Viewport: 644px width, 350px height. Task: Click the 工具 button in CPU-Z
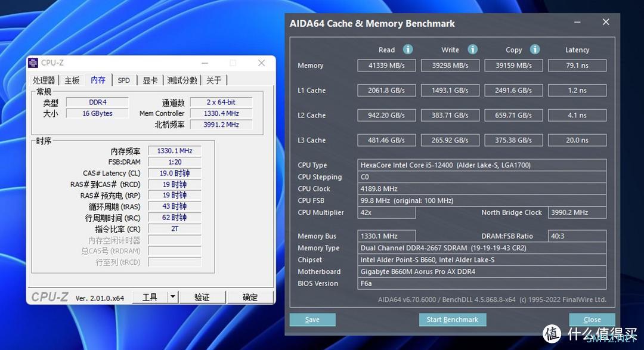click(x=150, y=296)
